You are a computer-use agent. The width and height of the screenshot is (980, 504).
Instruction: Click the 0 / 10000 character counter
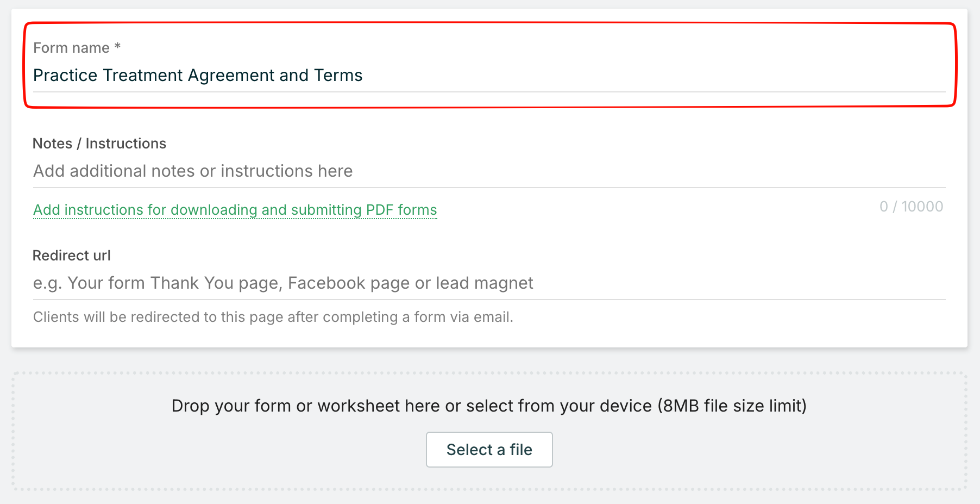pos(911,207)
